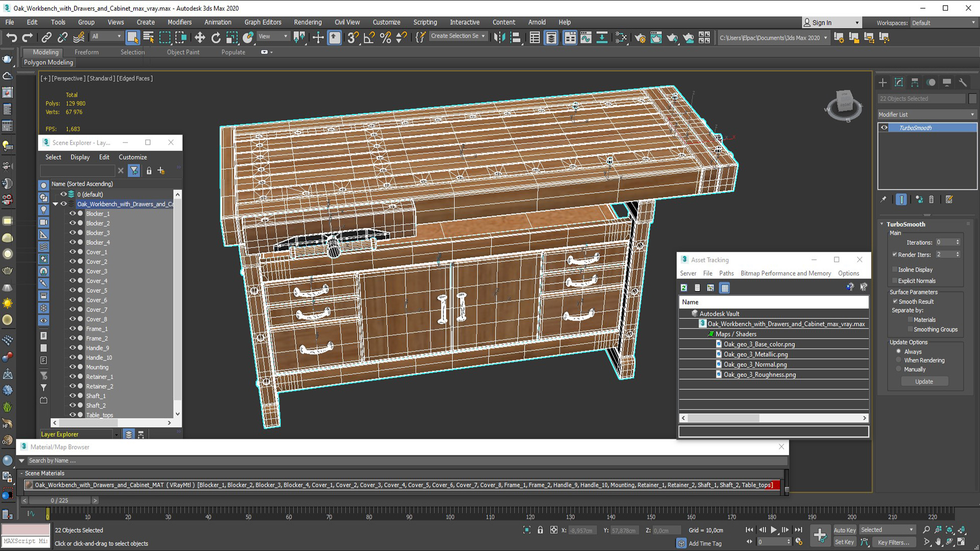Collapse the TurboSmooth rollout
This screenshot has width=980, height=551.
pos(882,224)
